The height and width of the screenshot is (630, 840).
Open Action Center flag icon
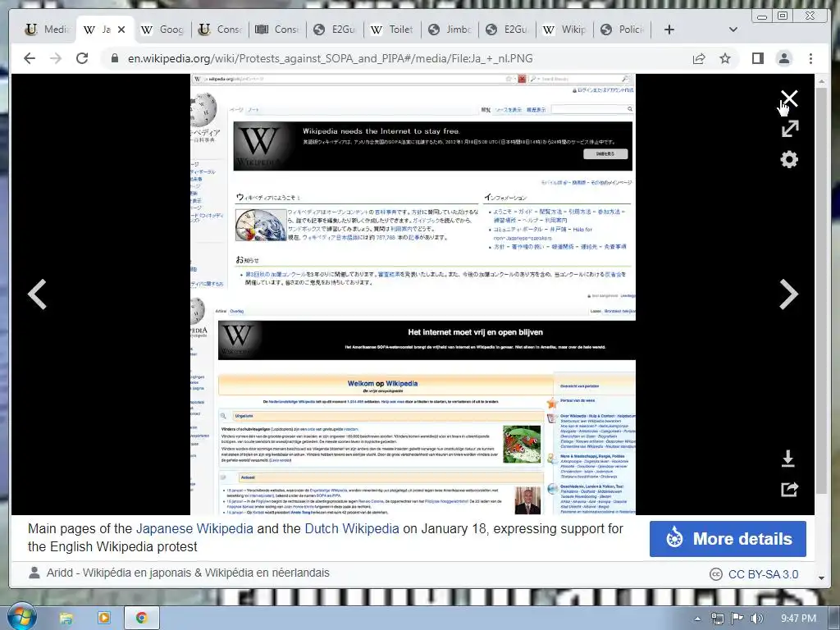[x=737, y=619]
